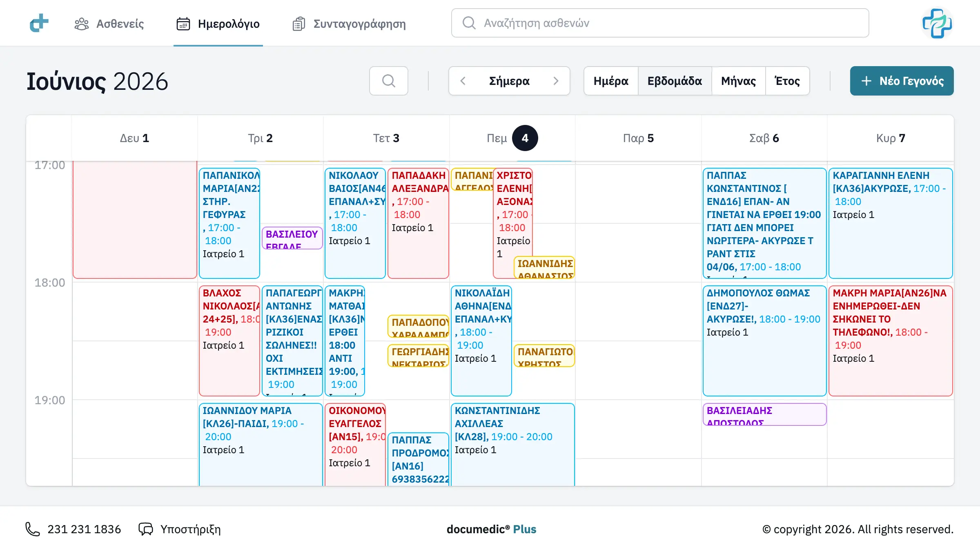Jump to Σήμερα
This screenshot has width=980, height=552.
tap(509, 81)
